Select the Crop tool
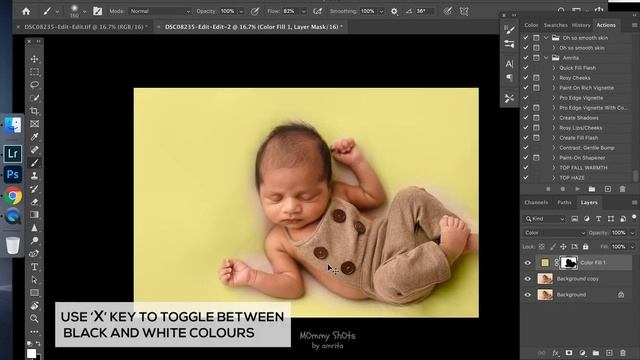 (34, 111)
